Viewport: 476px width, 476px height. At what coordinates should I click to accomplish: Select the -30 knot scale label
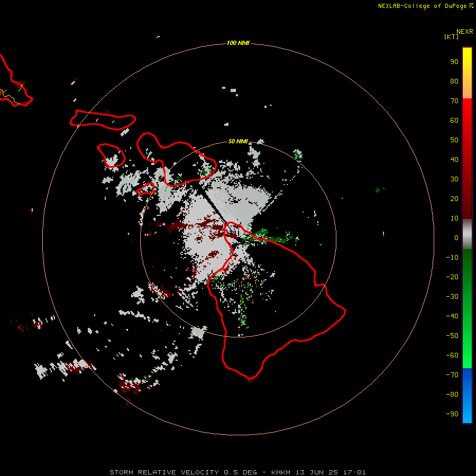(452, 297)
